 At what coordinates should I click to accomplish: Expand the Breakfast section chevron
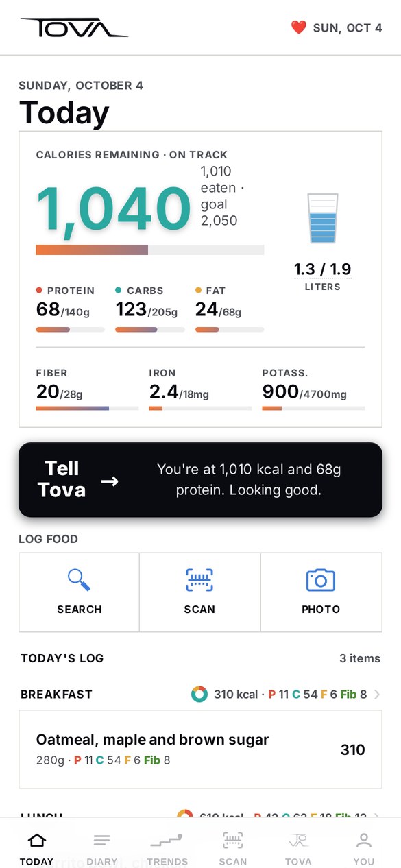click(x=377, y=695)
